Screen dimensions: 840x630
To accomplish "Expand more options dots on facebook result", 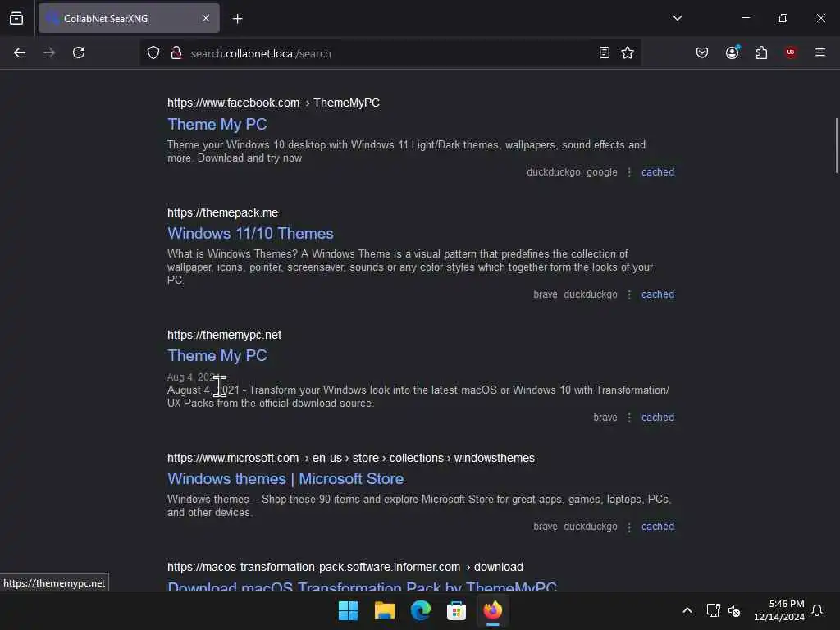I will pos(629,172).
